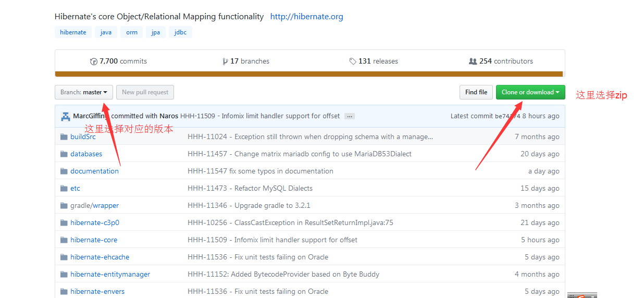Click the hibernate-entitymanager folder icon

(64, 275)
